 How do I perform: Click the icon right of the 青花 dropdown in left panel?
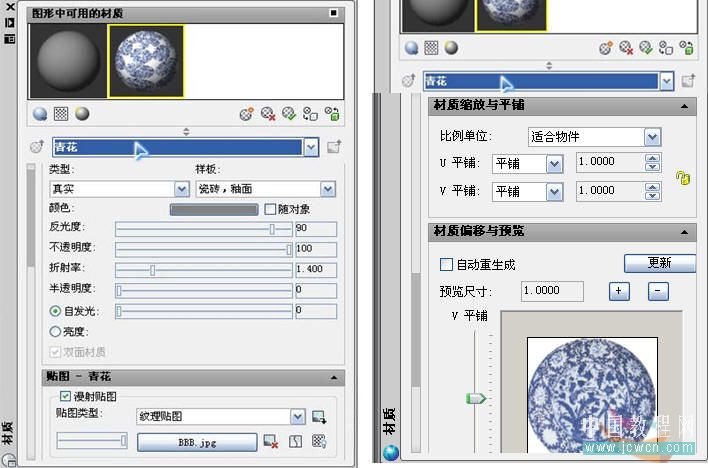pos(334,147)
